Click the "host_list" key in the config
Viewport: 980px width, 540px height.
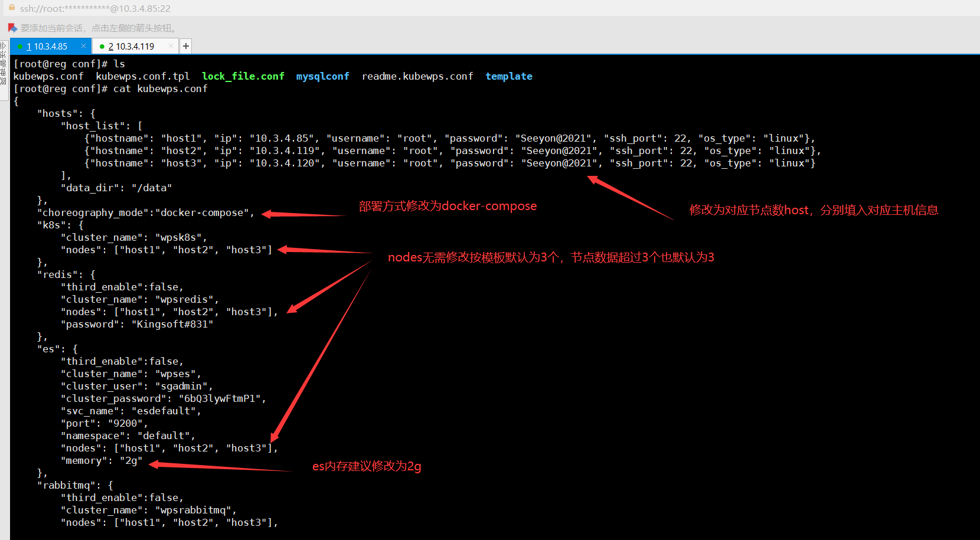96,126
